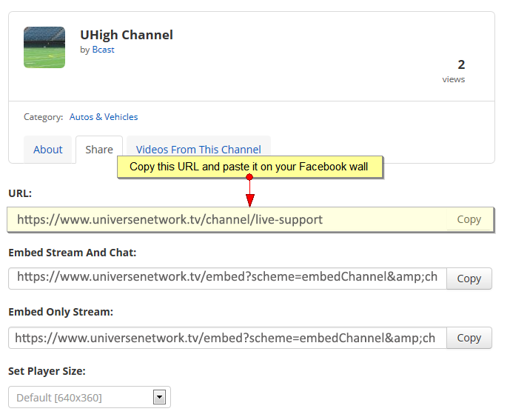Click the UHigh Channel title heading

(x=127, y=35)
